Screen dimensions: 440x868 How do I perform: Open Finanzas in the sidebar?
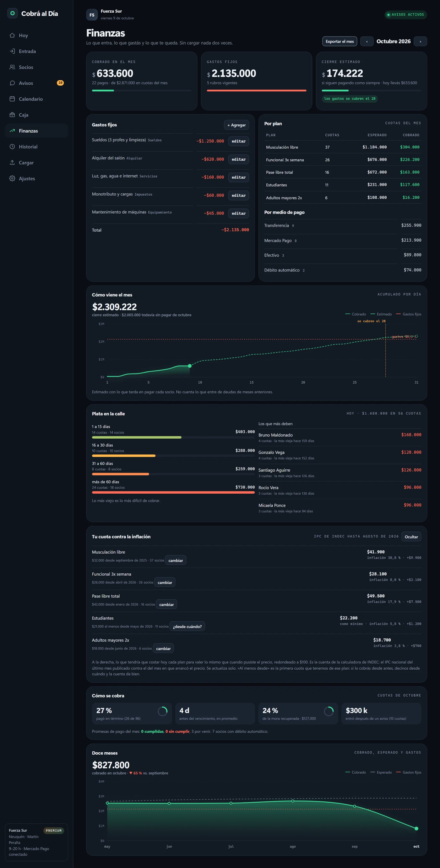pos(36,131)
